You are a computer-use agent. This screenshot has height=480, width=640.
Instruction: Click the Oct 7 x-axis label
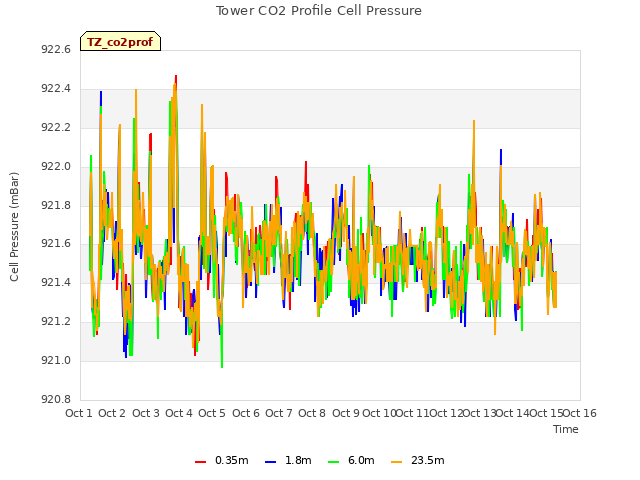pos(279,413)
